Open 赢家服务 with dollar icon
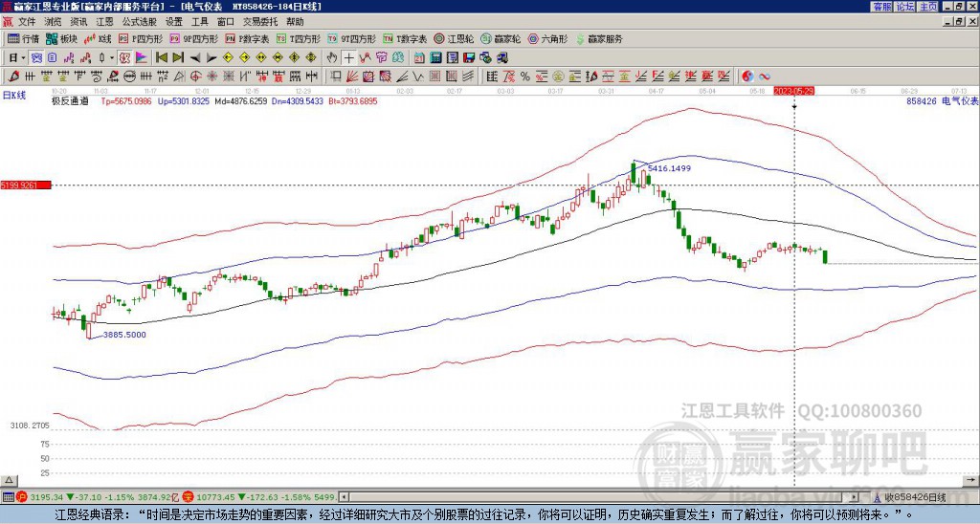This screenshot has width=980, height=524. [x=599, y=38]
